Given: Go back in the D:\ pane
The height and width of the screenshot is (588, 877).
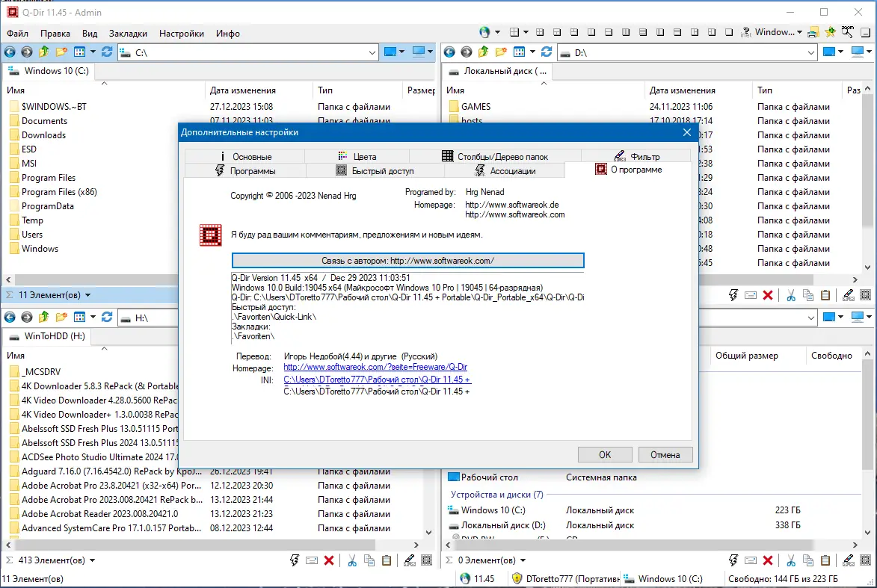Looking at the screenshot, I should pos(449,52).
